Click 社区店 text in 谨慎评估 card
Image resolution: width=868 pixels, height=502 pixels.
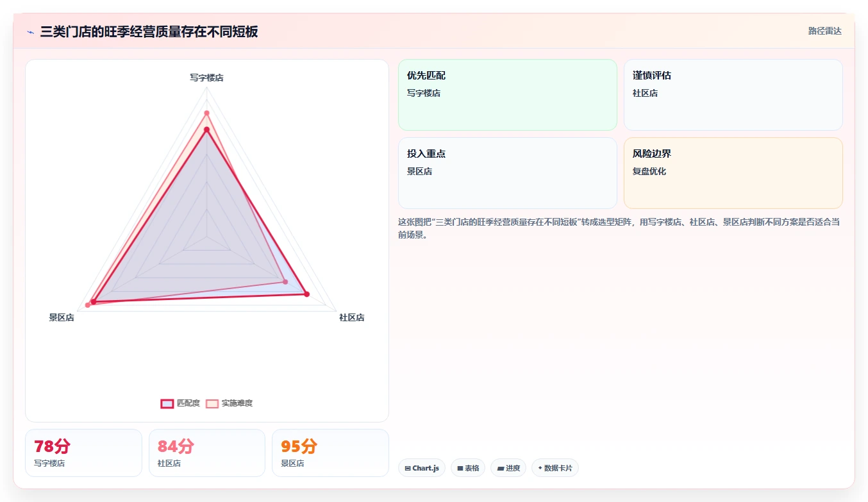pyautogui.click(x=645, y=93)
